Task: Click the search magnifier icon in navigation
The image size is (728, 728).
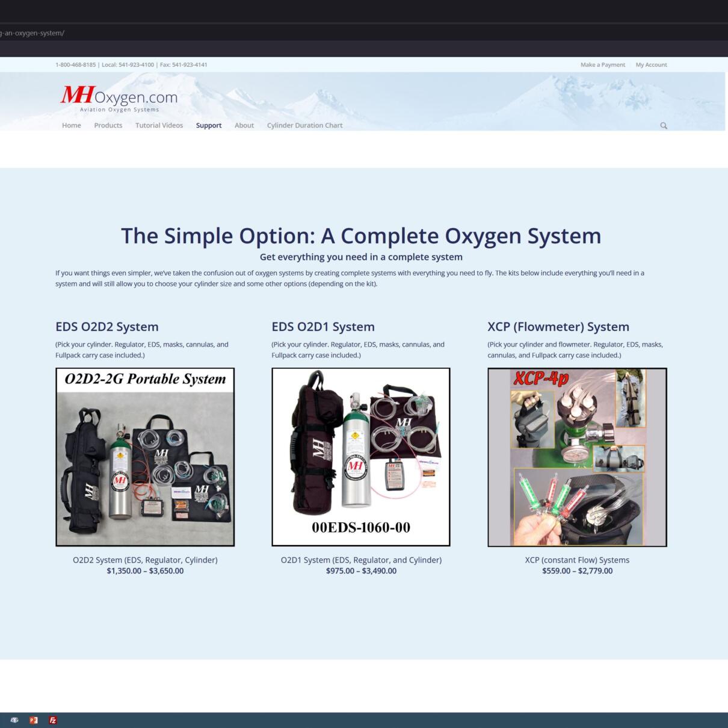Action: tap(664, 126)
